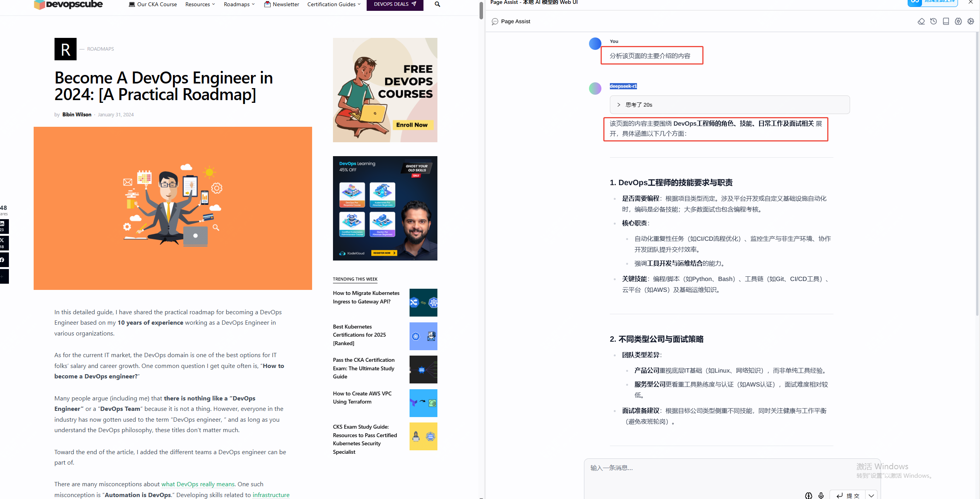
Task: Click the 提交 submit button
Action: pyautogui.click(x=848, y=495)
